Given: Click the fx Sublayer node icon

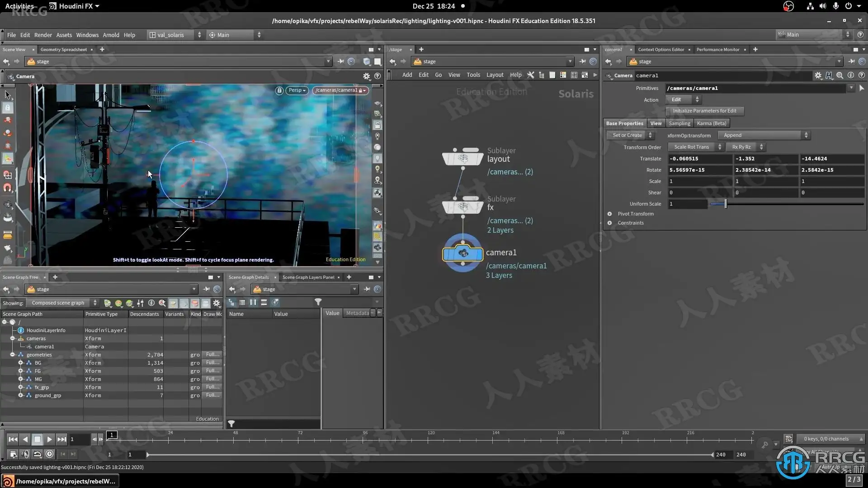Looking at the screenshot, I should pyautogui.click(x=462, y=207).
